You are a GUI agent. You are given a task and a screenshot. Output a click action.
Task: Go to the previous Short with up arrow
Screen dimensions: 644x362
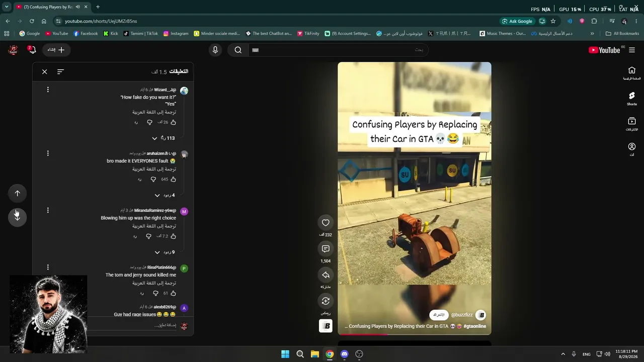click(17, 194)
